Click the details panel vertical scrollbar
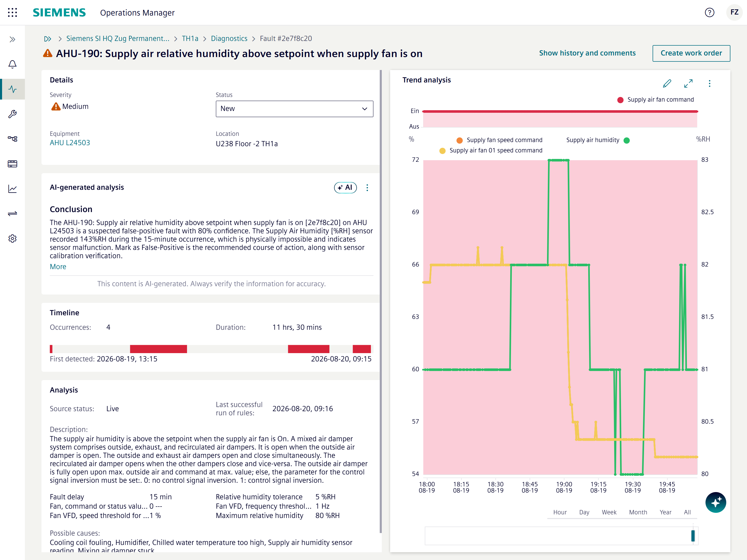This screenshot has width=747, height=560. [381, 302]
